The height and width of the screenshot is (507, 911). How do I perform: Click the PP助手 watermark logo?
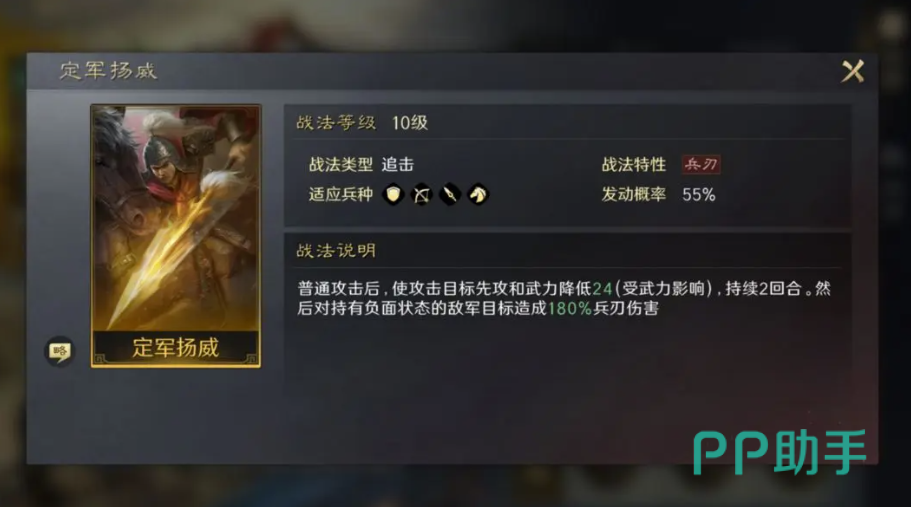(x=779, y=452)
